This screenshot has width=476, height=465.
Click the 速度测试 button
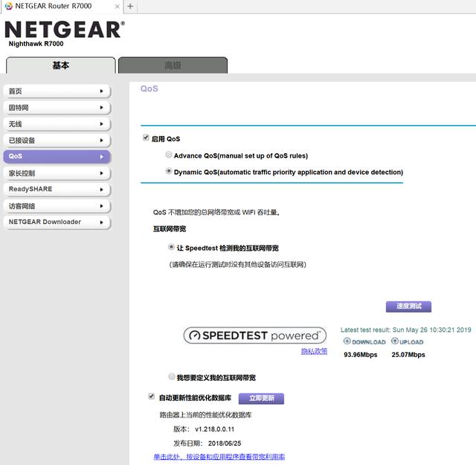[408, 307]
